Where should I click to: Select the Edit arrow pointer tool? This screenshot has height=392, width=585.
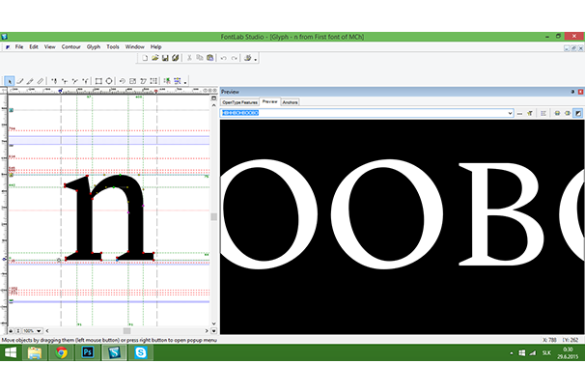pos(10,81)
